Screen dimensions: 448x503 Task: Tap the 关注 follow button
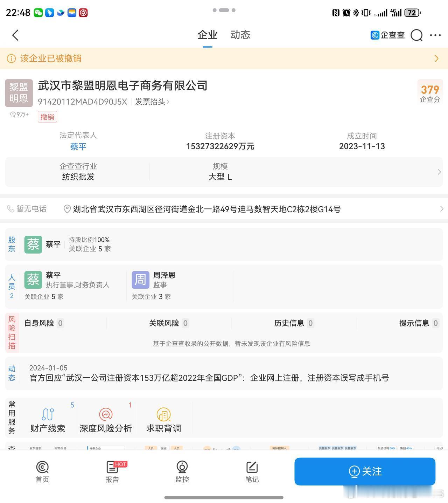pyautogui.click(x=365, y=471)
